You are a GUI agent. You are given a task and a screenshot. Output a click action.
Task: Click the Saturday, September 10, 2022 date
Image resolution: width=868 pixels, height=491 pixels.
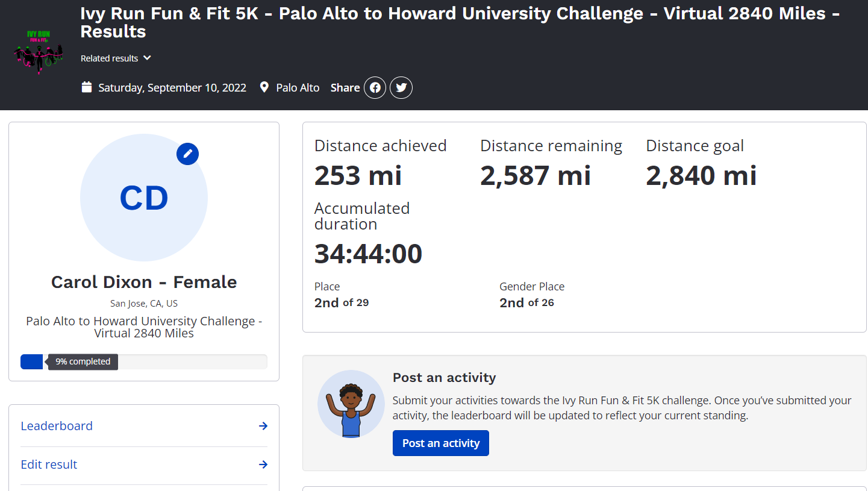(x=172, y=87)
